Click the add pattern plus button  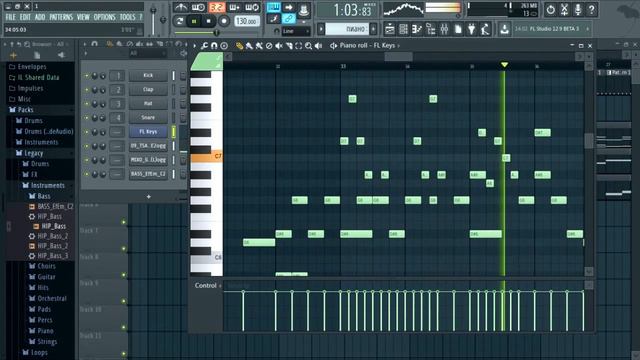373,29
